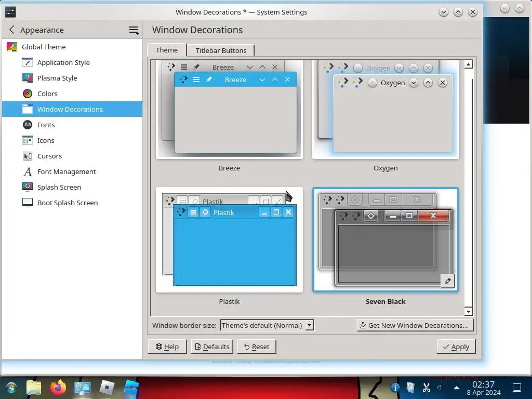
Task: Open the file manager from taskbar
Action: [x=34, y=388]
